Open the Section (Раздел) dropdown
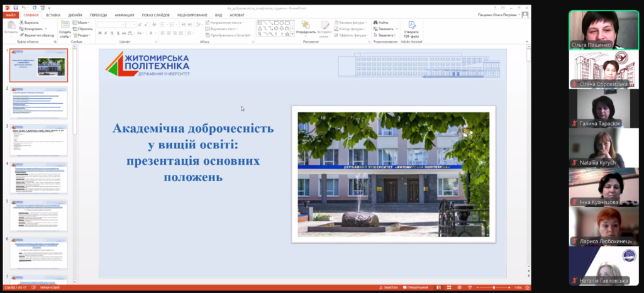The height and width of the screenshot is (293, 644). tap(82, 35)
